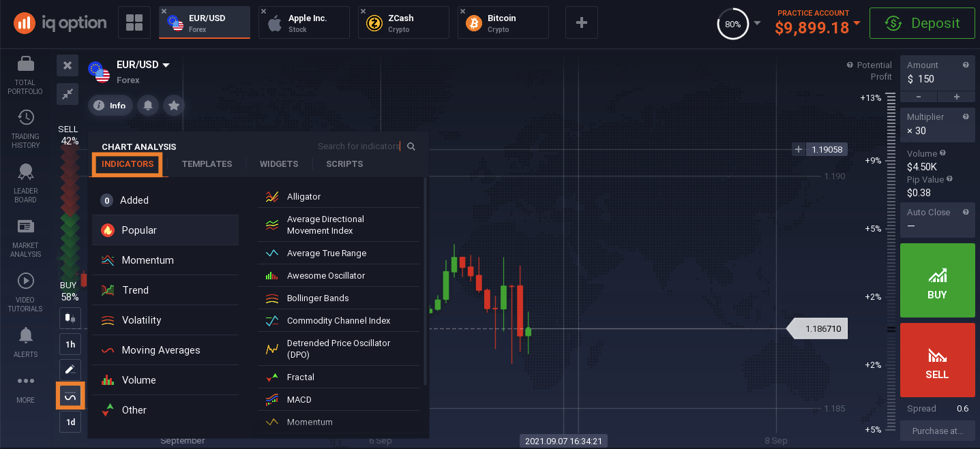This screenshot has height=449, width=980.
Task: Open Trading History in sidebar
Action: coord(25,129)
